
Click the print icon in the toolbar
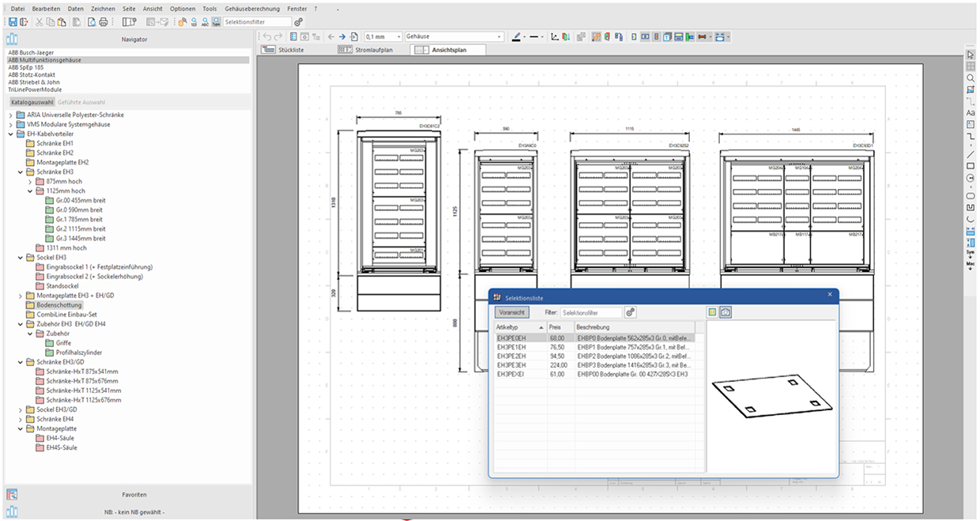point(103,22)
